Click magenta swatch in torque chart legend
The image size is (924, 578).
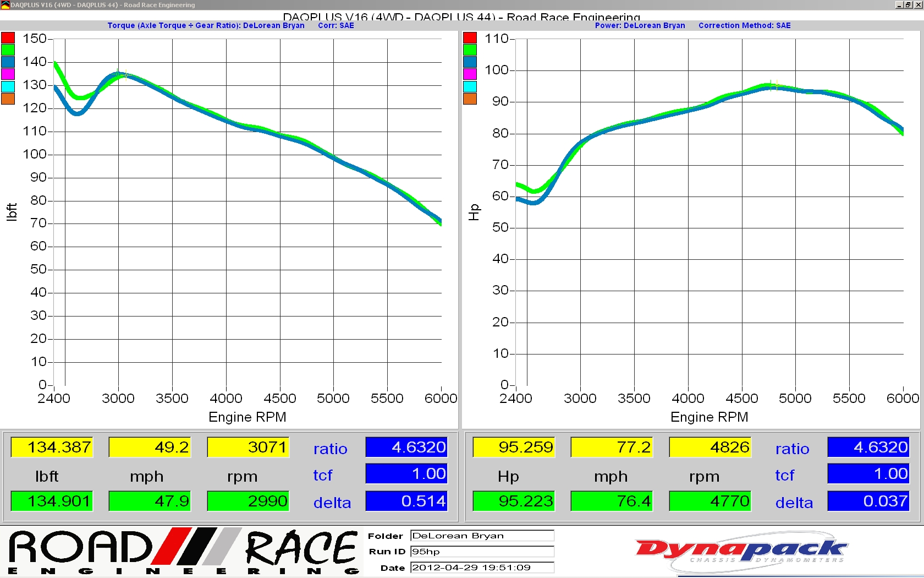[8, 74]
